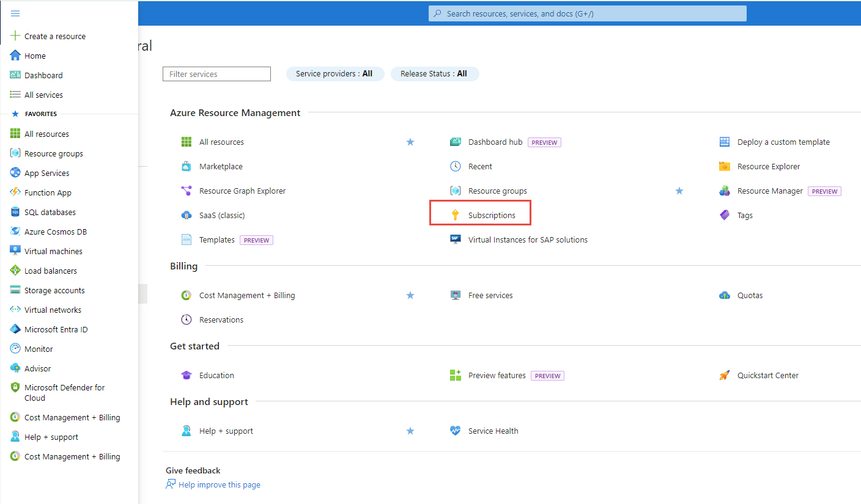Open the hamburger portal menu icon
This screenshot has height=504, width=861.
pyautogui.click(x=15, y=13)
